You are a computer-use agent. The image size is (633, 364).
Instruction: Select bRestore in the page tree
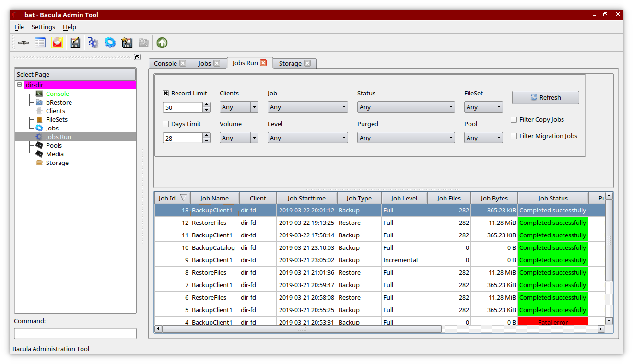[x=59, y=103]
